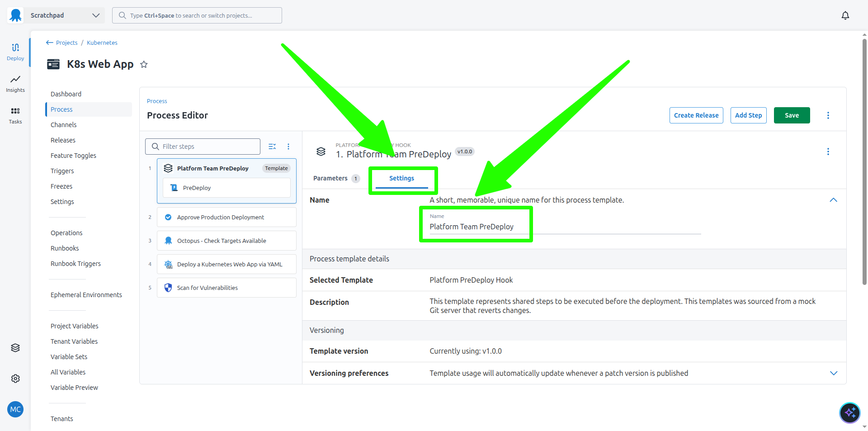Click the Save button

(x=792, y=115)
